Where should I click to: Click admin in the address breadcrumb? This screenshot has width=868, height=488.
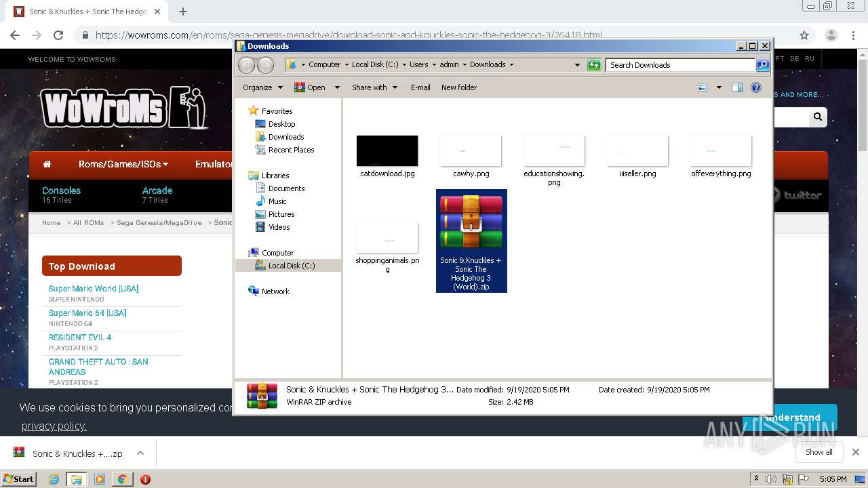(x=449, y=65)
